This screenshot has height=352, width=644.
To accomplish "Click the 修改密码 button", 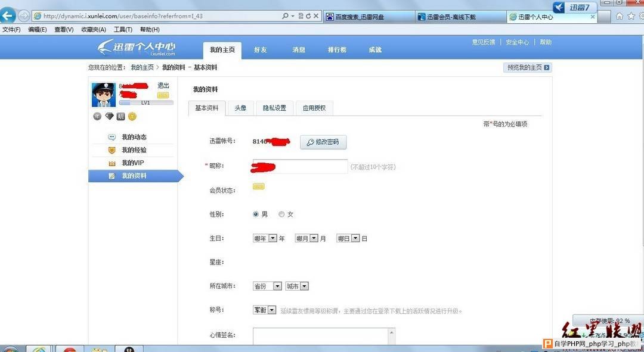I will (x=323, y=142).
